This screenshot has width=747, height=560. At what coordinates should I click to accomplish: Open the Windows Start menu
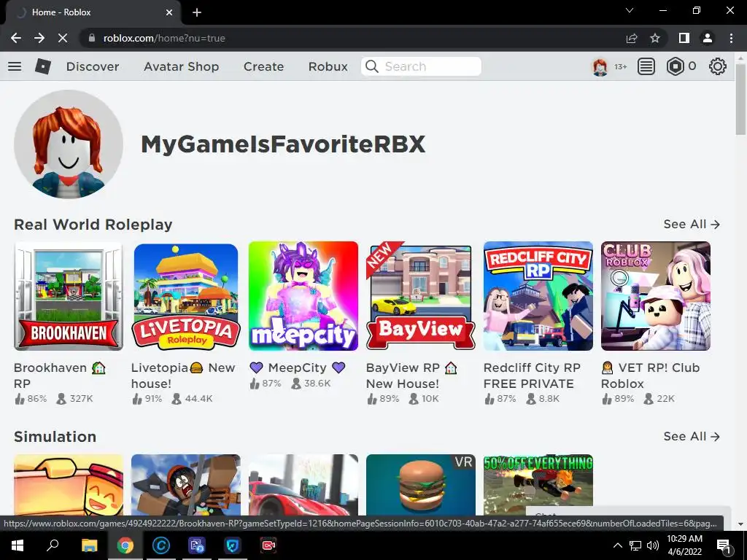coord(18,545)
